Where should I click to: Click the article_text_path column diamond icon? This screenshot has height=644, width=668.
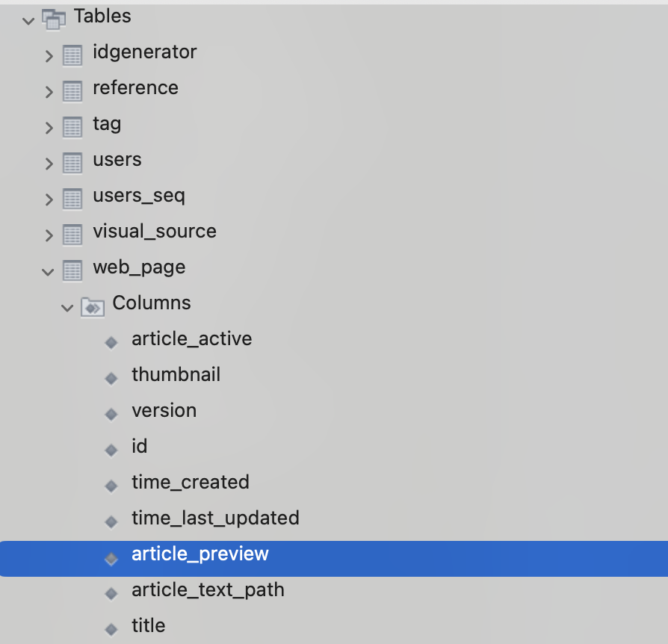111,593
